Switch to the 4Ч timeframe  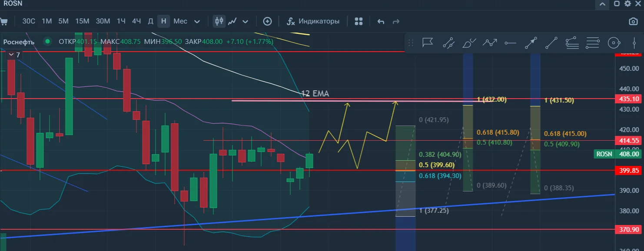(136, 21)
